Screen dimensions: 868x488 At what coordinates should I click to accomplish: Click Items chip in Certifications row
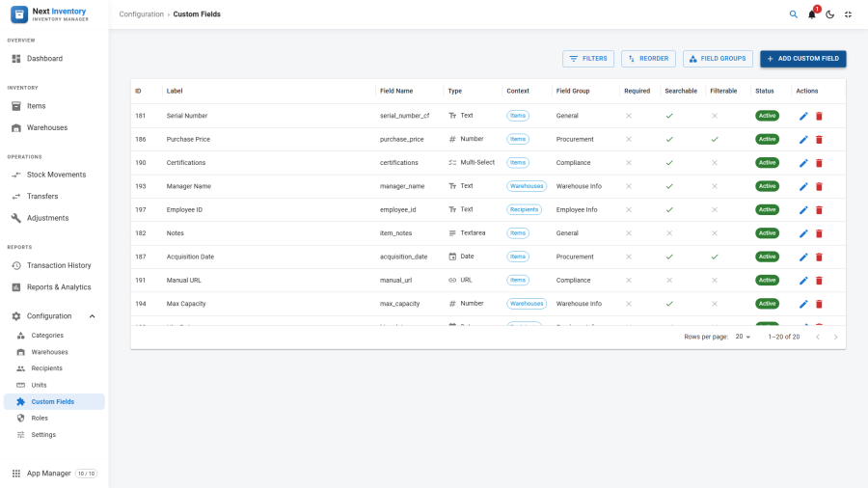coord(518,163)
